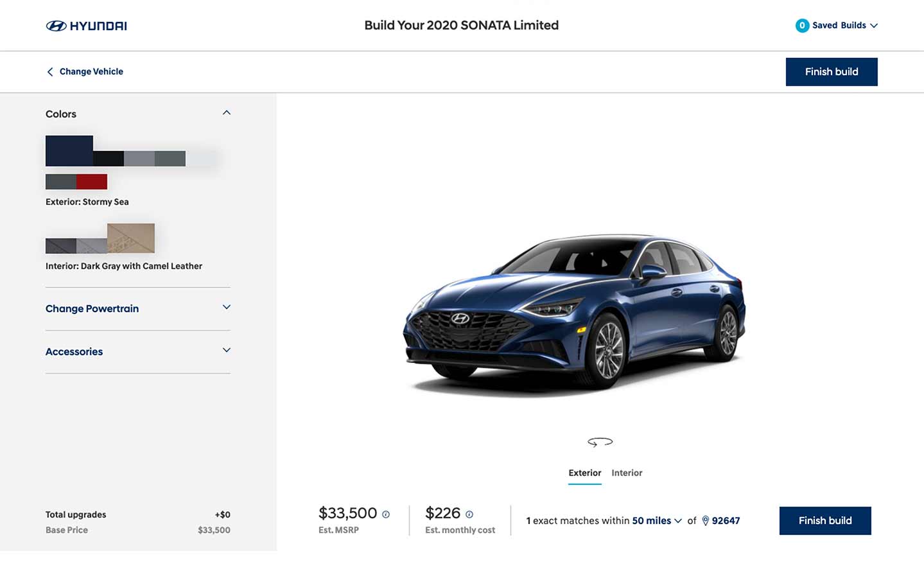Select the Exterior view tab
This screenshot has width=924, height=578.
point(584,473)
